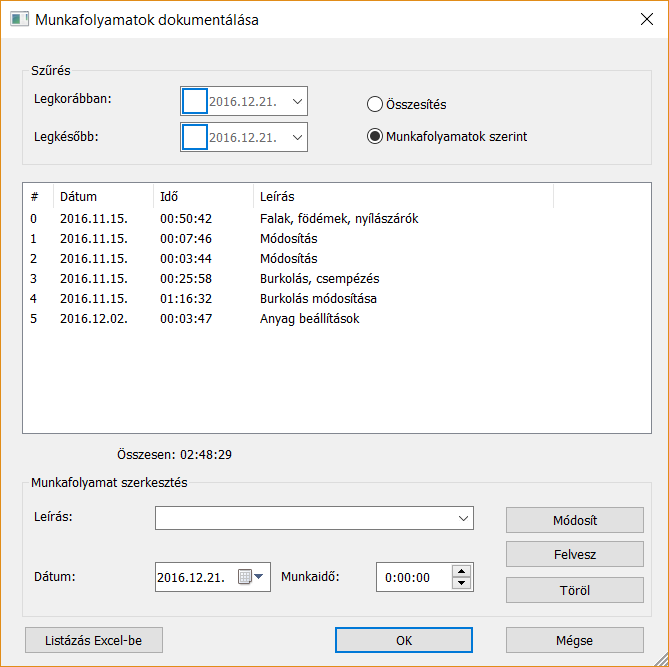The width and height of the screenshot is (669, 667).
Task: Enable the Legkorábban date checkbox
Action: pos(195,101)
